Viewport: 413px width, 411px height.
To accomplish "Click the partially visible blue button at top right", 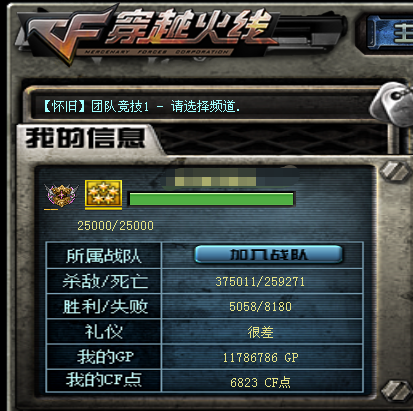I will [389, 32].
